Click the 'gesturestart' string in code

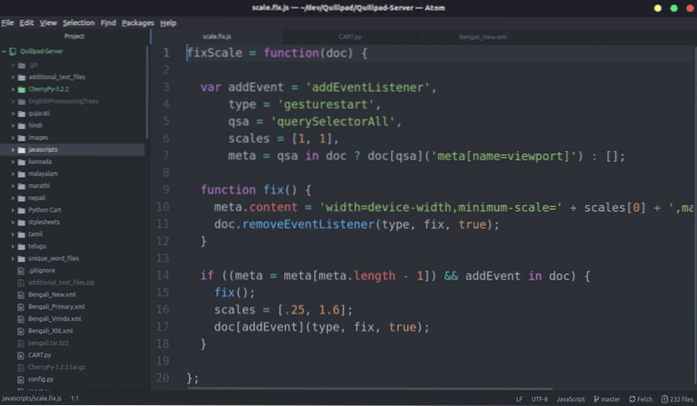tap(326, 105)
